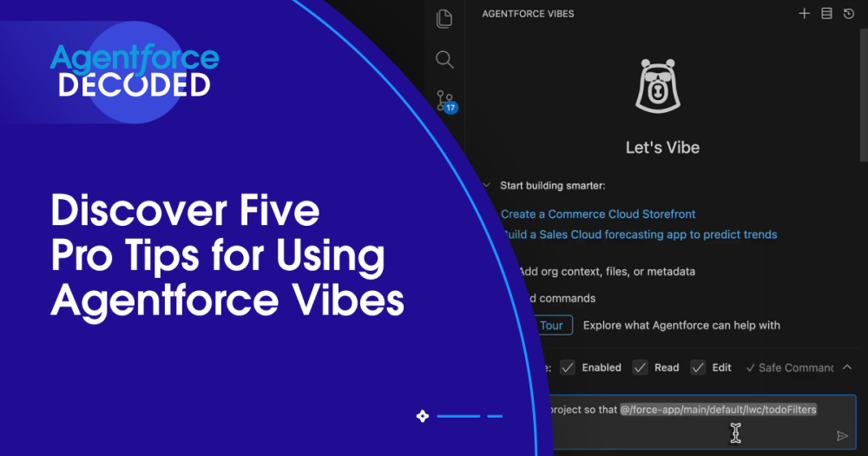This screenshot has width=868, height=456.
Task: Click the send arrow in prompt box
Action: [x=841, y=436]
